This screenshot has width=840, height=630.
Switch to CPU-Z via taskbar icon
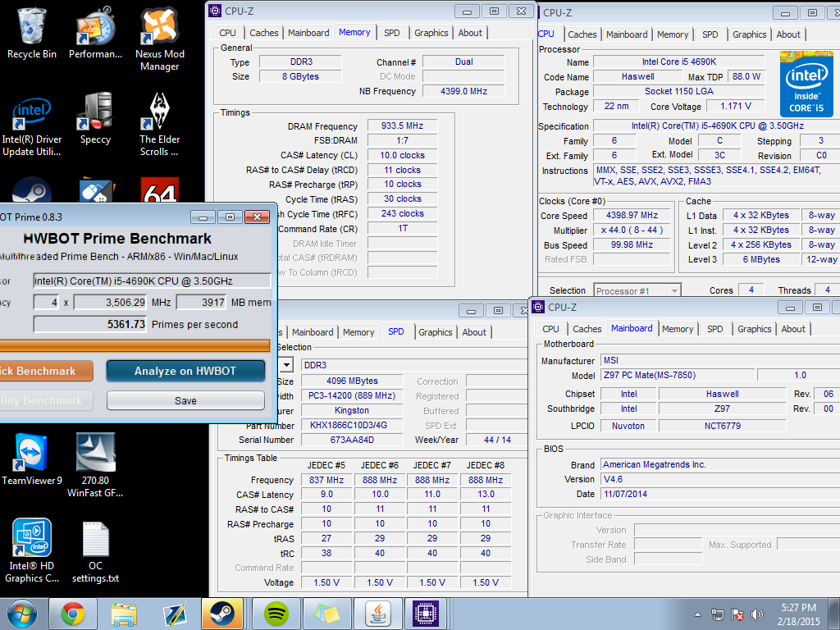(426, 614)
